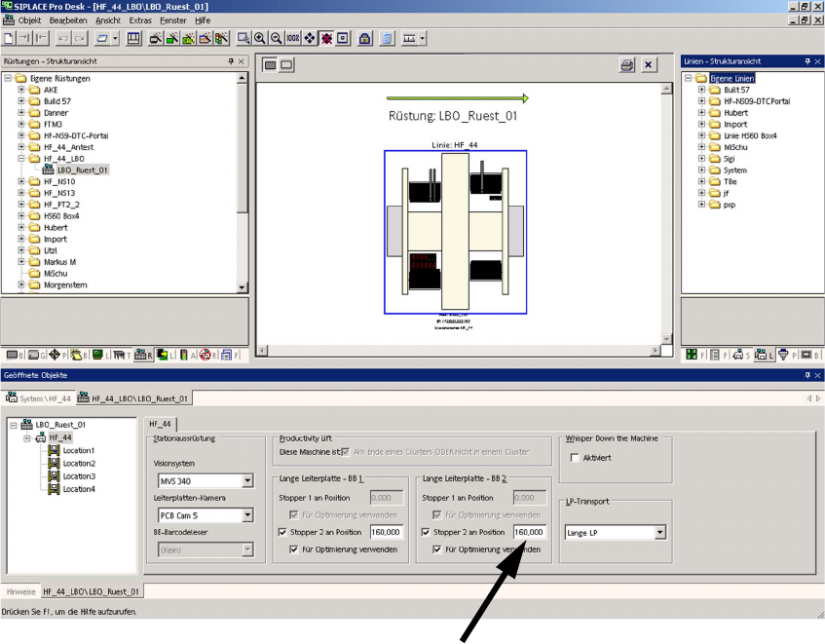Open dropdown arrow next to rulers toolbar icon
The height and width of the screenshot is (644, 825).
(422, 38)
